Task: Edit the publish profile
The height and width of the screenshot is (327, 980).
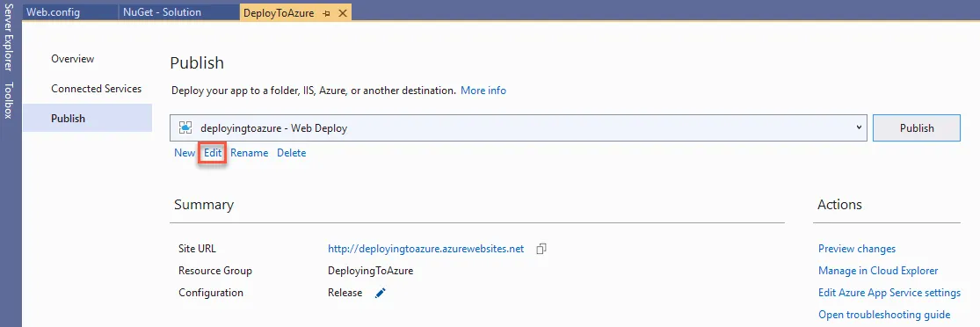Action: coord(213,153)
